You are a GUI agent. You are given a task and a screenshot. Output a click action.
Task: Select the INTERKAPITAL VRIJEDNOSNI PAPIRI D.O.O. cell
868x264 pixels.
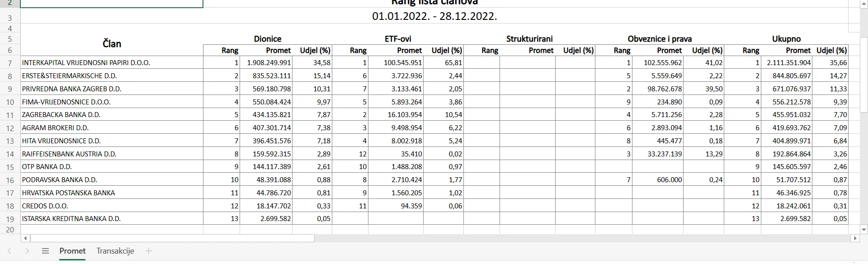pyautogui.click(x=112, y=63)
